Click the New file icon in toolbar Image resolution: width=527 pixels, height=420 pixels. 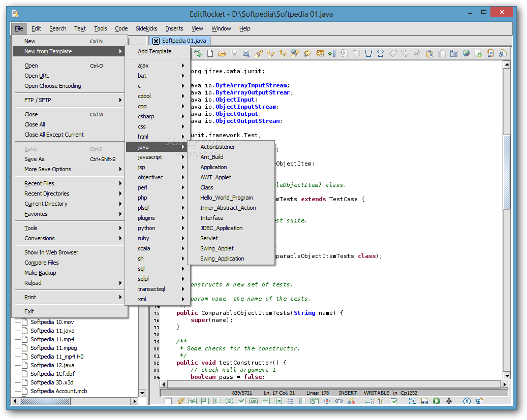tap(210, 53)
